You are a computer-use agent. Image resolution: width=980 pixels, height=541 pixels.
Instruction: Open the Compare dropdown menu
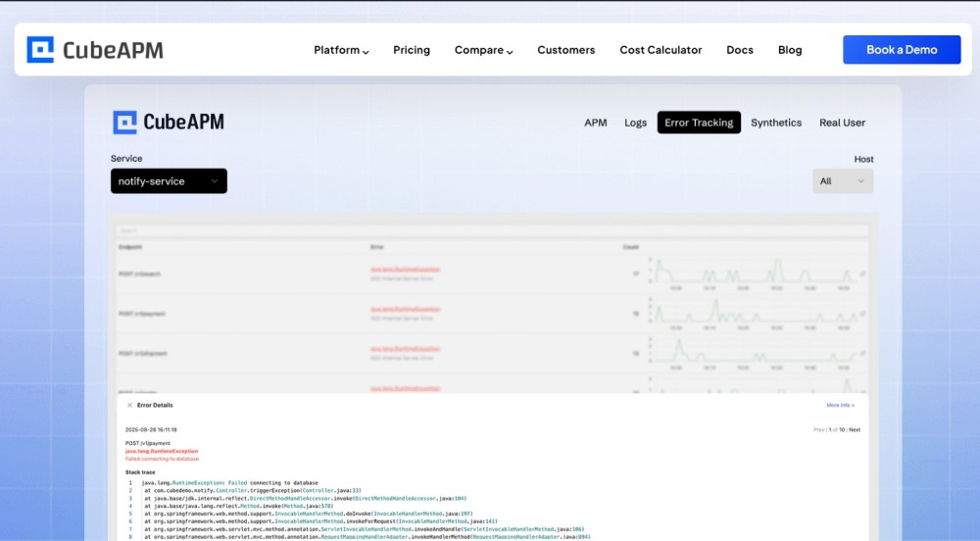coord(484,50)
